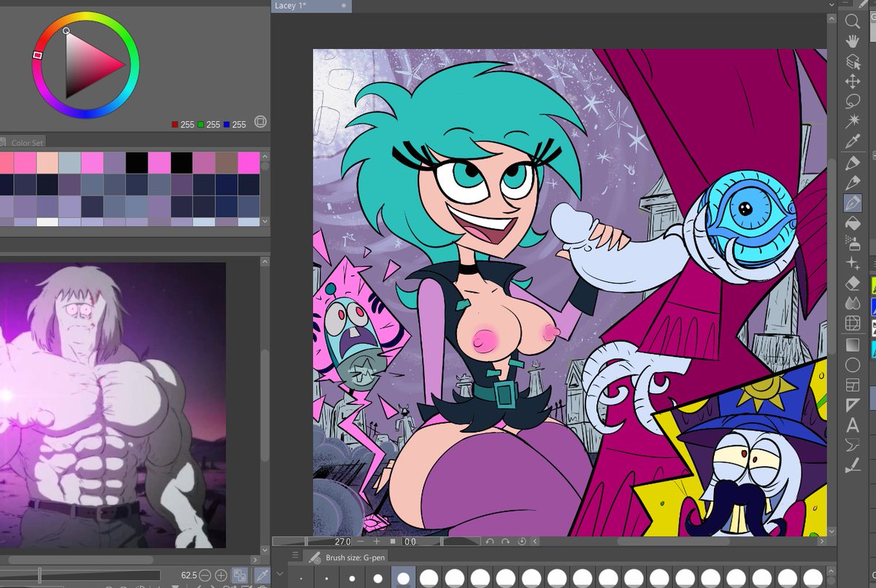Select the Correct Line tool

852,465
